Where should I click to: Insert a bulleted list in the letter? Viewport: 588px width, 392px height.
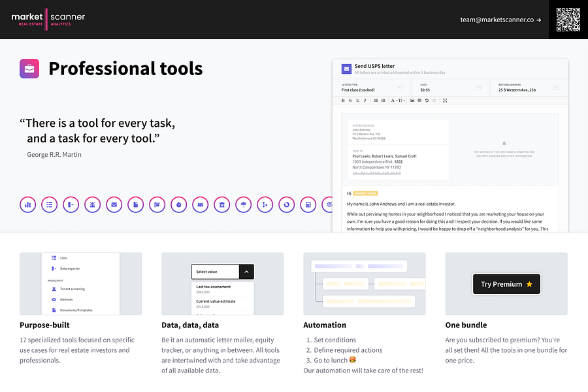coord(376,101)
